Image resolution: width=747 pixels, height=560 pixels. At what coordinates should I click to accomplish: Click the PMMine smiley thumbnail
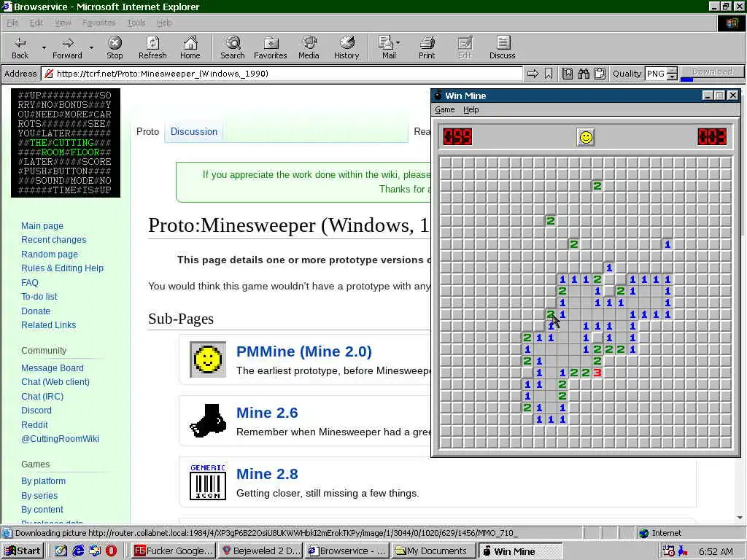point(208,359)
